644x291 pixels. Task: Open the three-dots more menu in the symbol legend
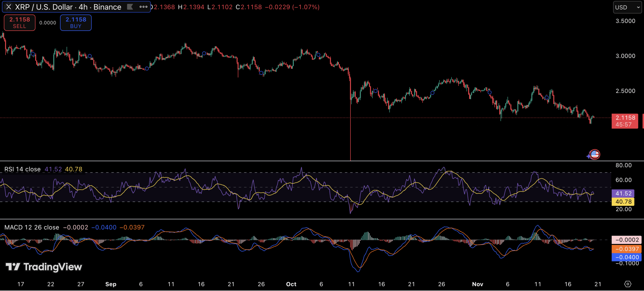click(143, 7)
